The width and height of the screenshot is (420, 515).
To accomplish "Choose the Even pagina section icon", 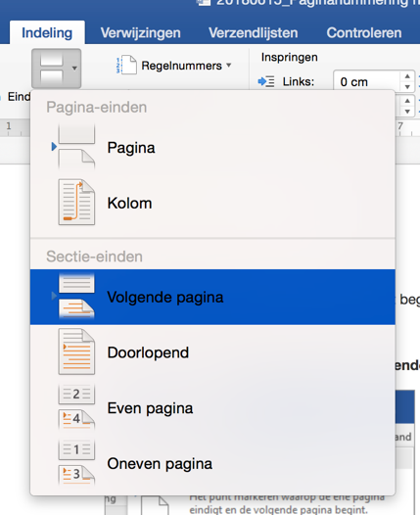I will pos(76,407).
